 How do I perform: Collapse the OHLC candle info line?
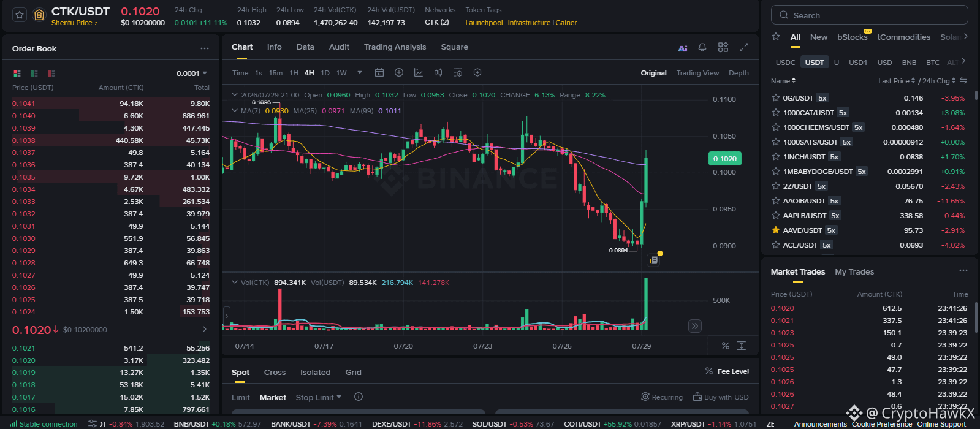(234, 95)
